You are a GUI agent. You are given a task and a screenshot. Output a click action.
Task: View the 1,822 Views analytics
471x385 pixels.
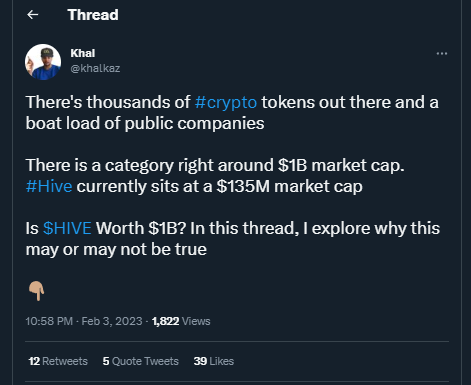pos(181,321)
